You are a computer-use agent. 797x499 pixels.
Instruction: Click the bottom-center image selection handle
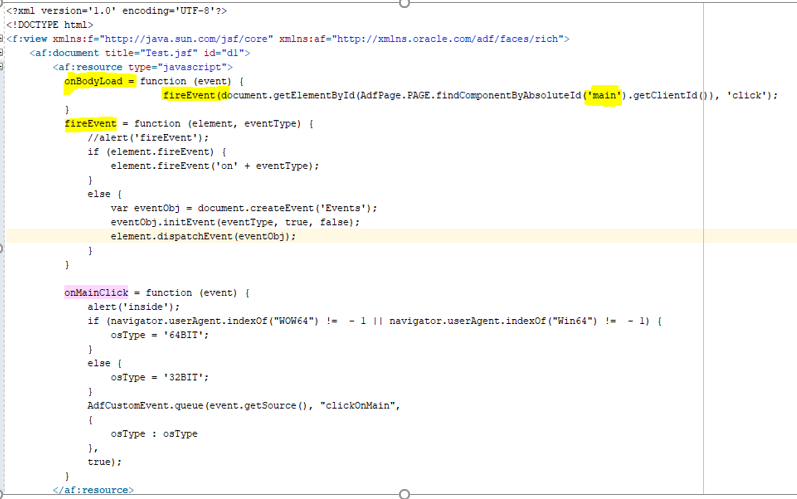pos(405,494)
